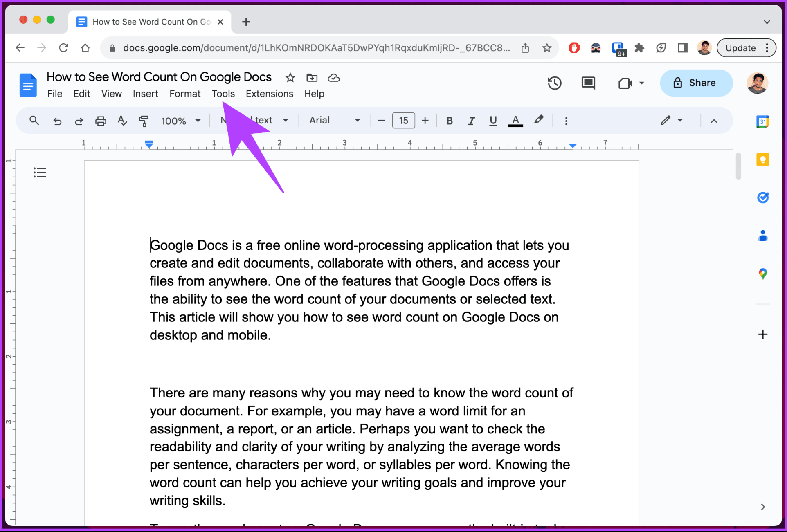The width and height of the screenshot is (787, 532).
Task: Open the comments history icon
Action: point(588,83)
